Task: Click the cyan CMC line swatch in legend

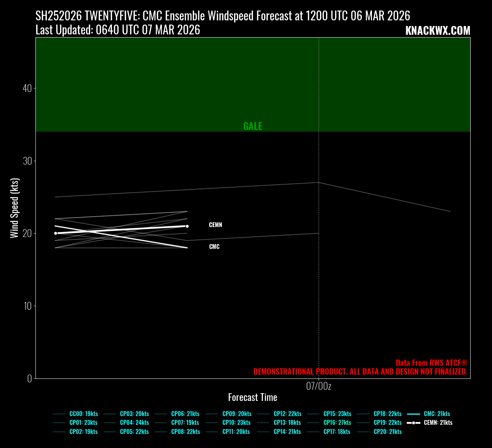Action: click(413, 414)
